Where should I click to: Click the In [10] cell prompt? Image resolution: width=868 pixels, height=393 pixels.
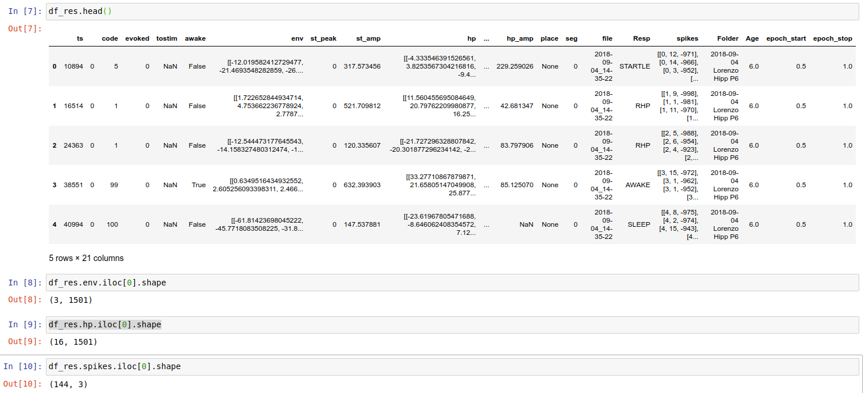23,366
